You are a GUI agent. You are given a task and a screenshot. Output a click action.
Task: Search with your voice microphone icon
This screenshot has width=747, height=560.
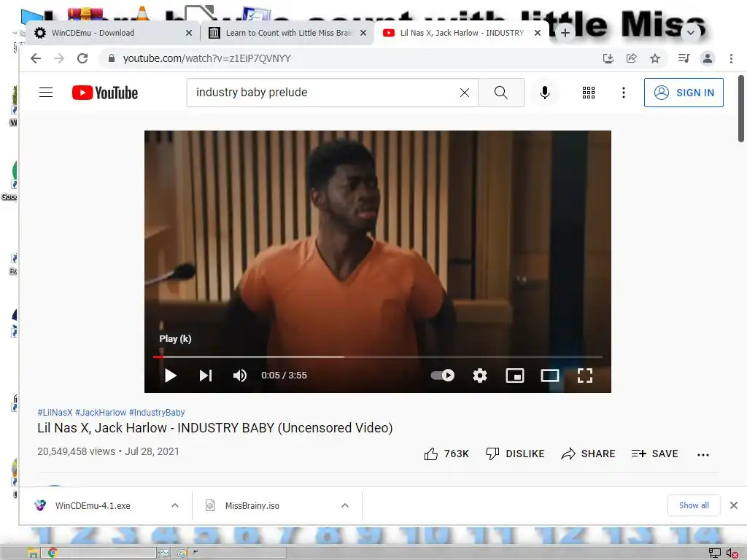[x=544, y=93]
